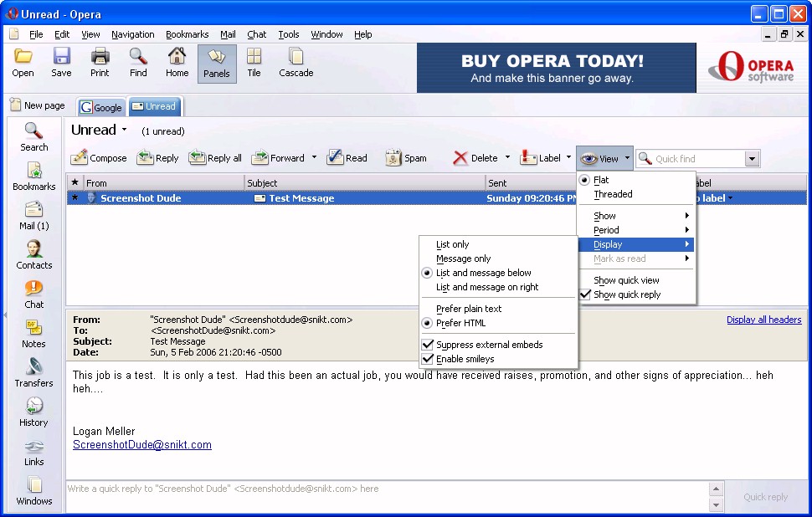Viewport: 812px width, 517px height.
Task: Click the Compose mail icon
Action: [80, 158]
